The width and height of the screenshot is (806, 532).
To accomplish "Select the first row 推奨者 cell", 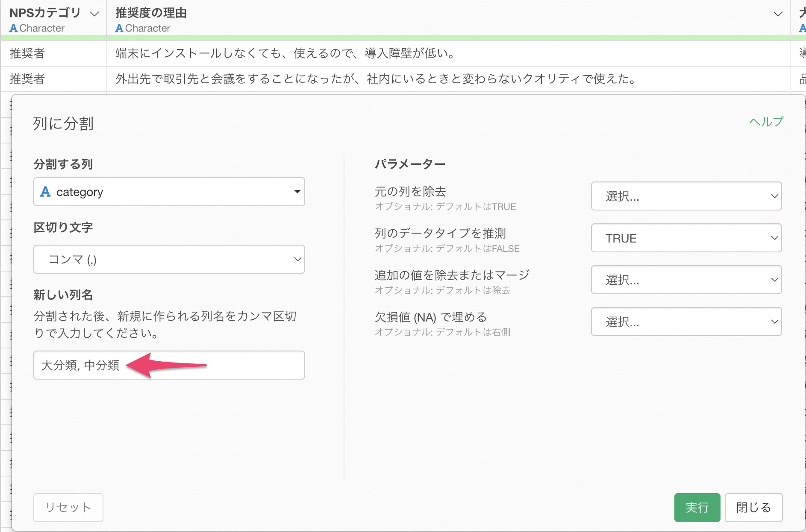I will tap(53, 53).
